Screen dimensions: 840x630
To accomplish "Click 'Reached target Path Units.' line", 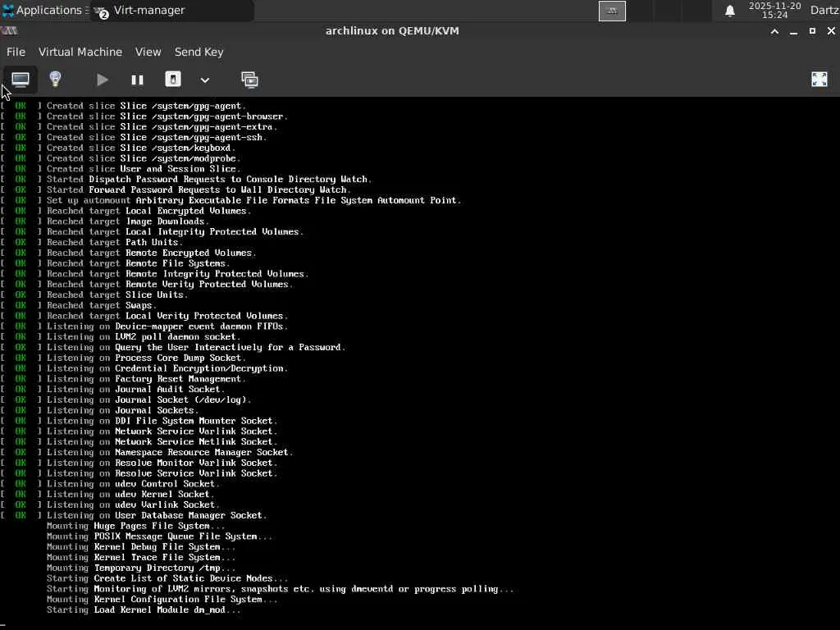I will tap(114, 242).
